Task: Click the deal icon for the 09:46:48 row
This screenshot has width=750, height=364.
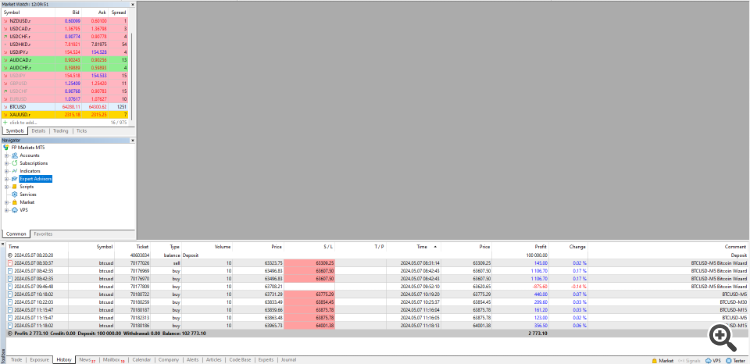Action: coord(10,286)
